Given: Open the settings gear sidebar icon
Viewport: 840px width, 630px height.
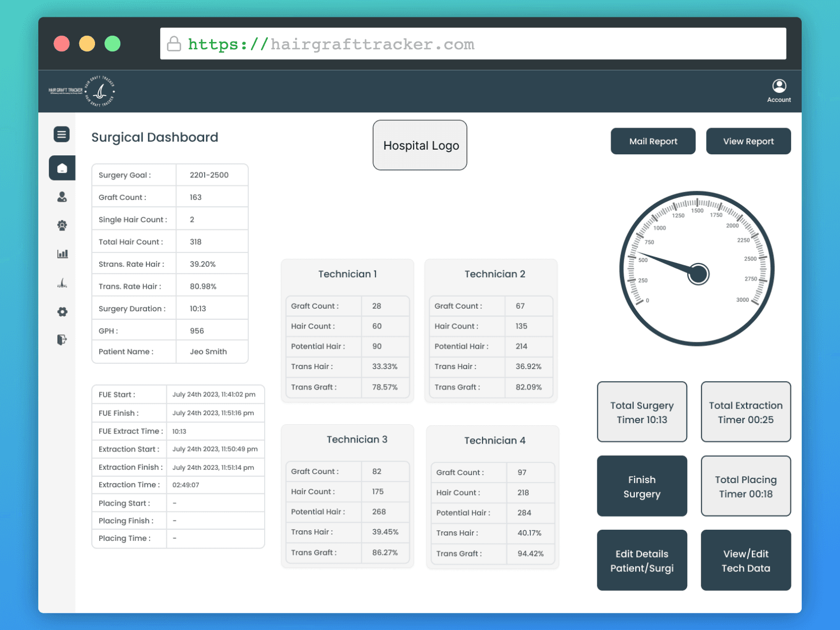Looking at the screenshot, I should (x=62, y=312).
